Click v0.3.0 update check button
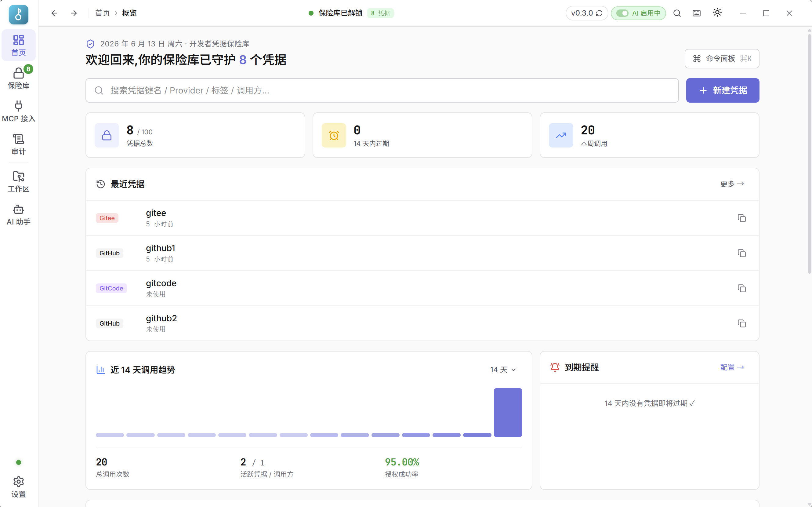Screen dimensions: 812x507 pos(586,13)
